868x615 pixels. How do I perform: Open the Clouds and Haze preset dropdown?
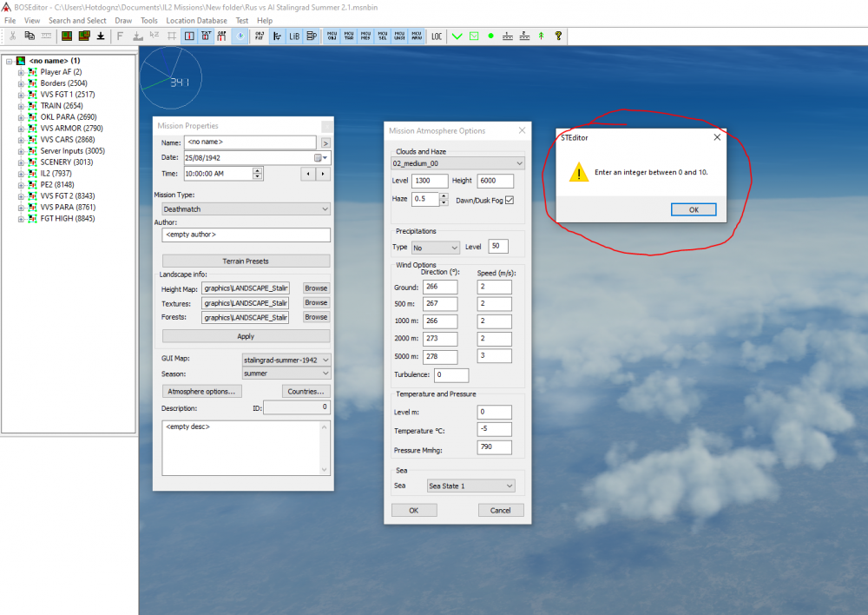pos(519,163)
